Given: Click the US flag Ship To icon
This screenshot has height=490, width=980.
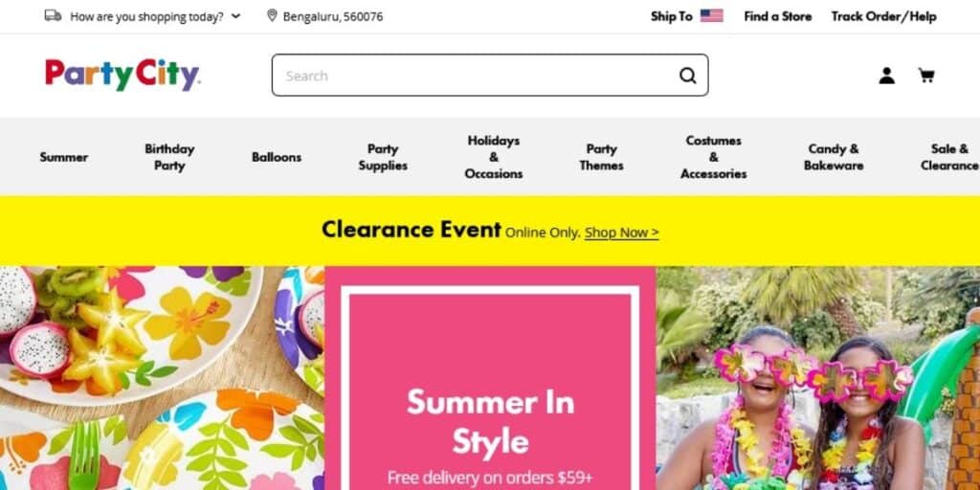Looking at the screenshot, I should pos(711,15).
